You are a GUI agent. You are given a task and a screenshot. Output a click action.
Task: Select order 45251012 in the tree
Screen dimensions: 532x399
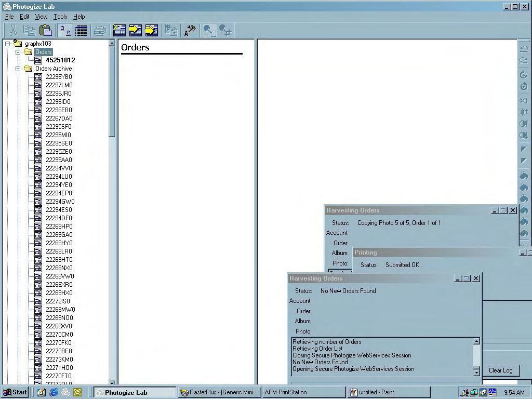pos(60,60)
